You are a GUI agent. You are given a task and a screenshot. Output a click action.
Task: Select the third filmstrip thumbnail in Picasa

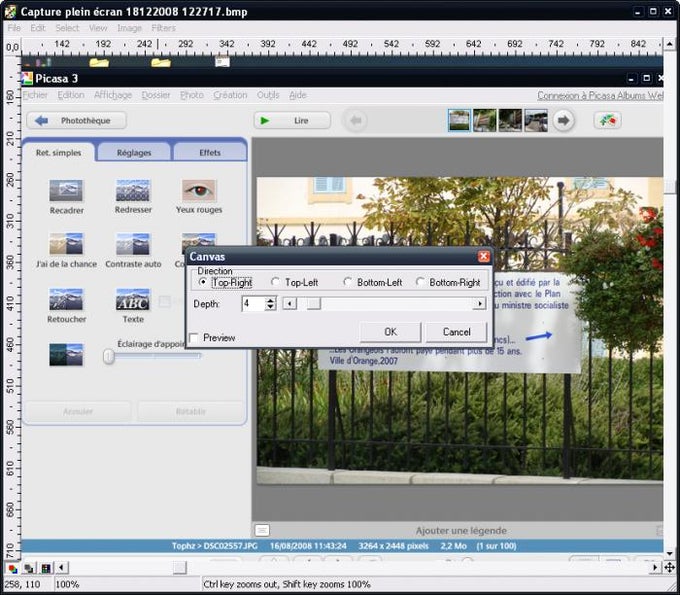(x=510, y=120)
